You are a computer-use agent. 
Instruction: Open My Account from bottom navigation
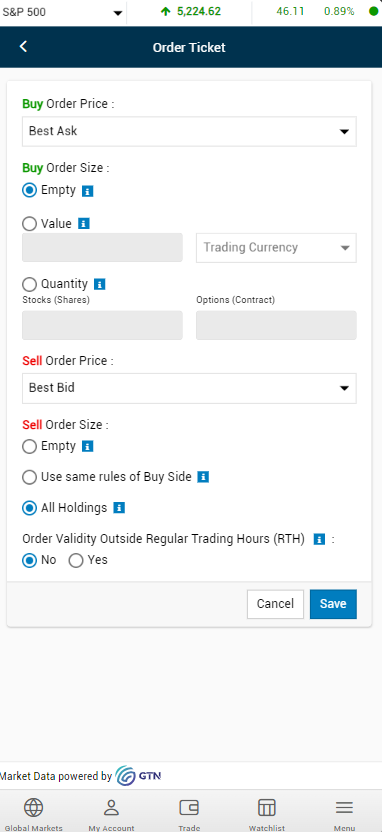tap(111, 813)
